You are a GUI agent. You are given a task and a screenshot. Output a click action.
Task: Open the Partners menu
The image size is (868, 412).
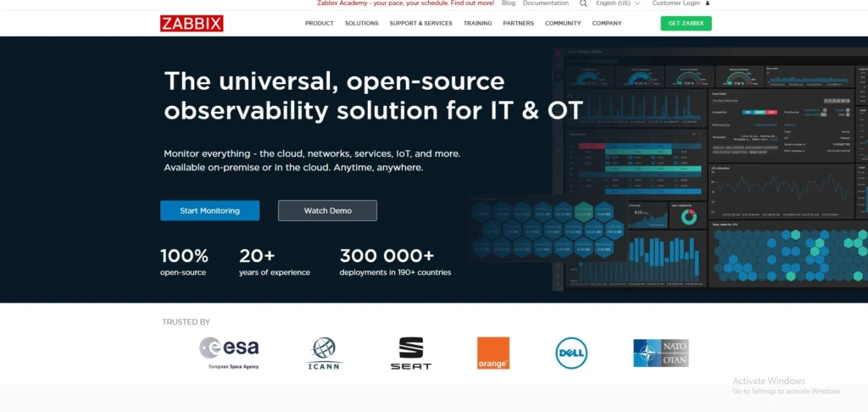point(518,23)
